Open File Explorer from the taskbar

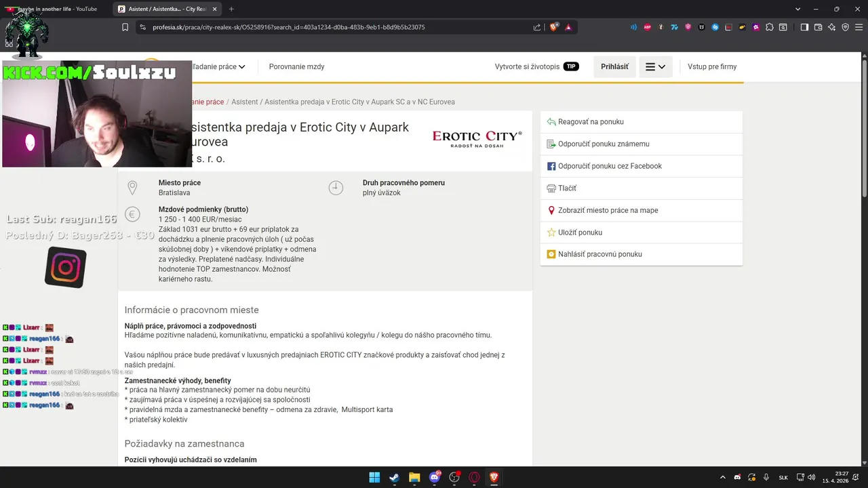pyautogui.click(x=414, y=477)
